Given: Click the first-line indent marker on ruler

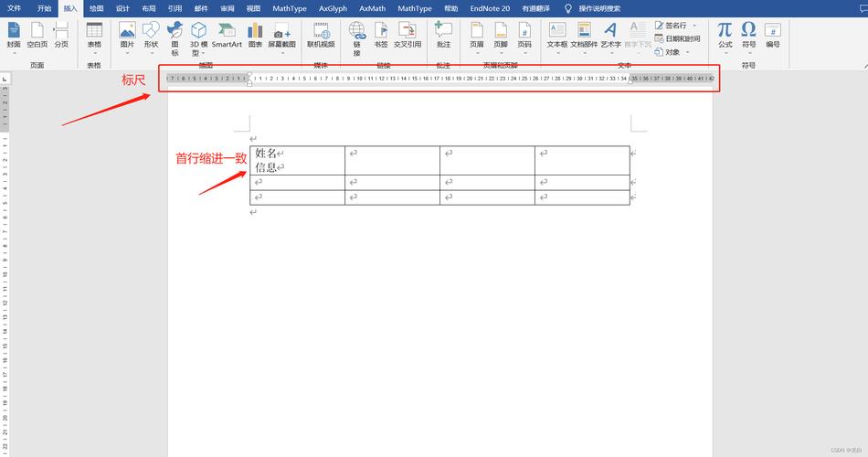Looking at the screenshot, I should coord(250,74).
